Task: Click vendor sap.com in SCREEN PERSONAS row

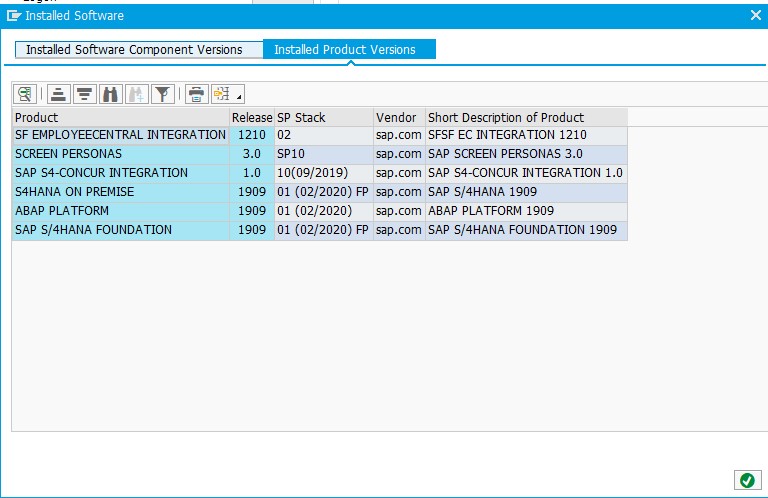Action: pyautogui.click(x=399, y=154)
